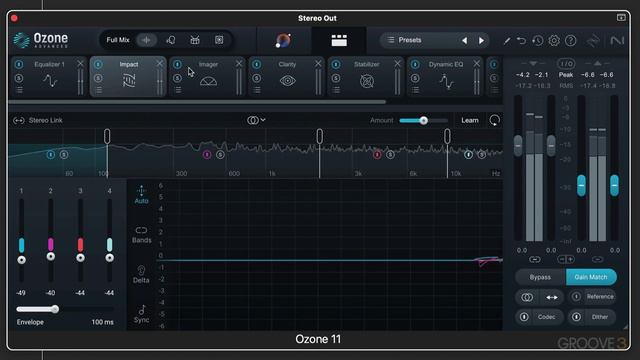Open the Master Assistant orb
640x360 pixels.
[x=283, y=40]
